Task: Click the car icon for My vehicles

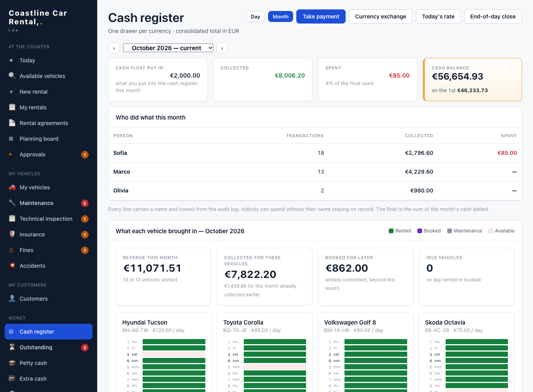Action: point(12,187)
